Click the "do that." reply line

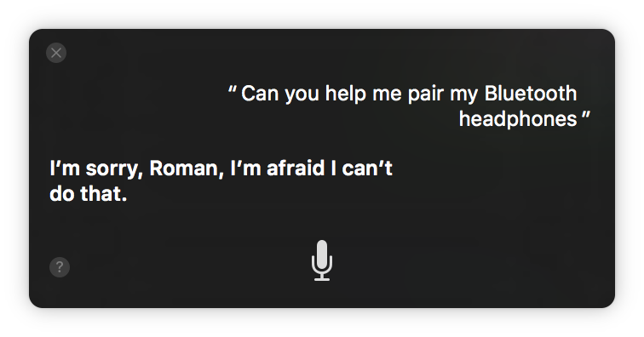tap(89, 194)
